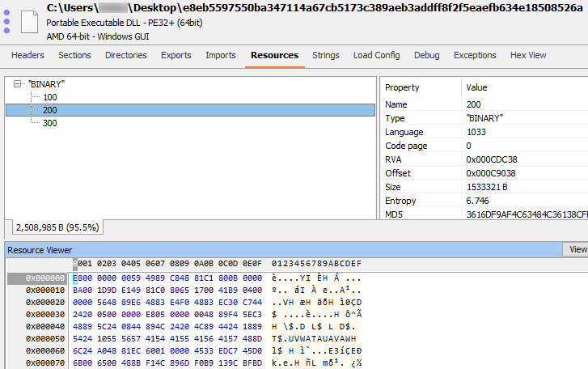
Task: Switch to the Headers tab
Action: tap(27, 56)
